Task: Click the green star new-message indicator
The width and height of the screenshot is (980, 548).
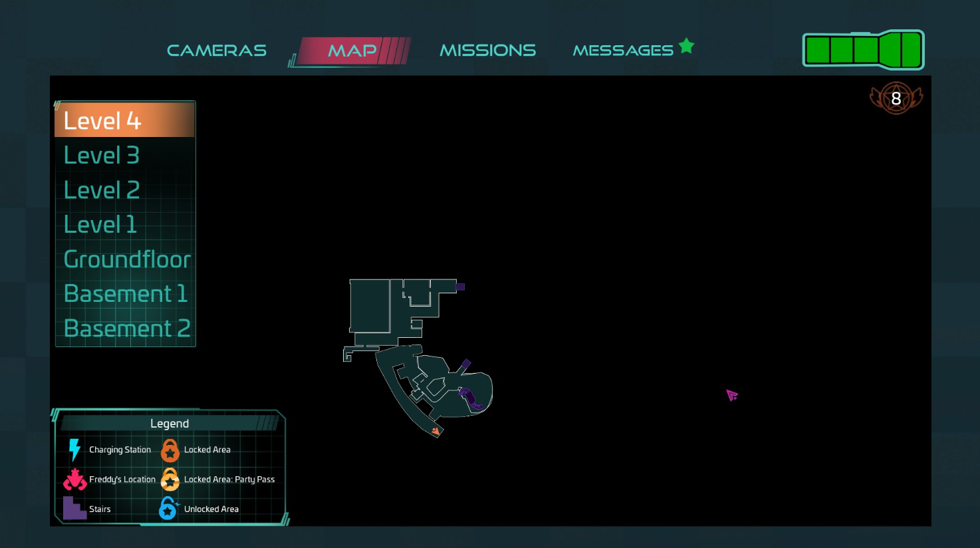Action: pos(687,47)
